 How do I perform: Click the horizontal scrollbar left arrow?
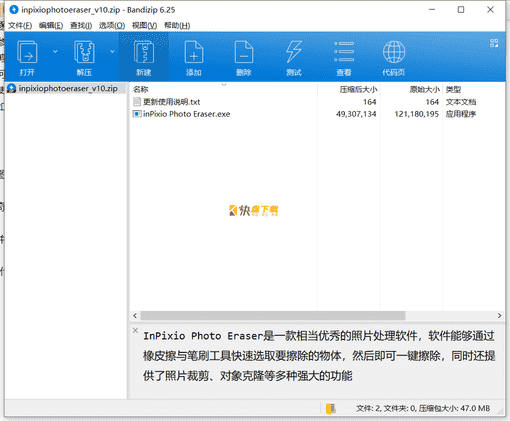(x=135, y=315)
